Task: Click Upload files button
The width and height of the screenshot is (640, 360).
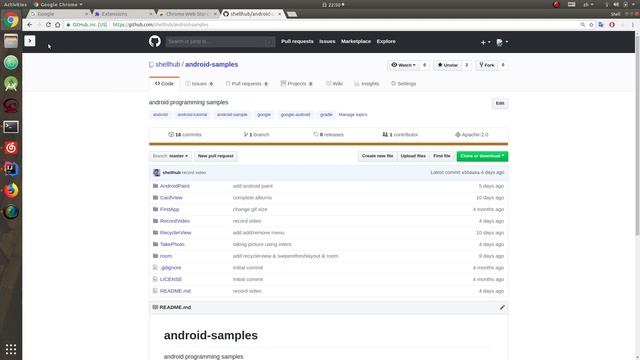Action: (413, 156)
